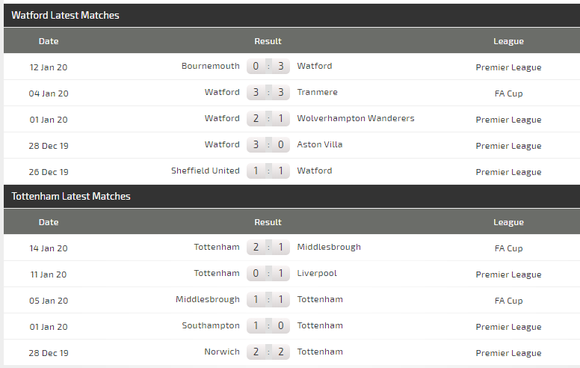The width and height of the screenshot is (580, 368).
Task: Open the Sheffield United team link
Action: click(205, 171)
